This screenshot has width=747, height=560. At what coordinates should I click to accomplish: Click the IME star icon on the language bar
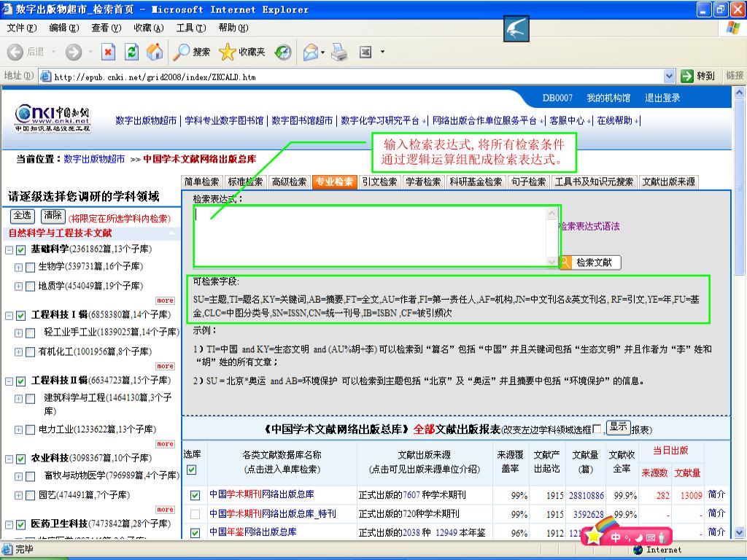pos(594,536)
